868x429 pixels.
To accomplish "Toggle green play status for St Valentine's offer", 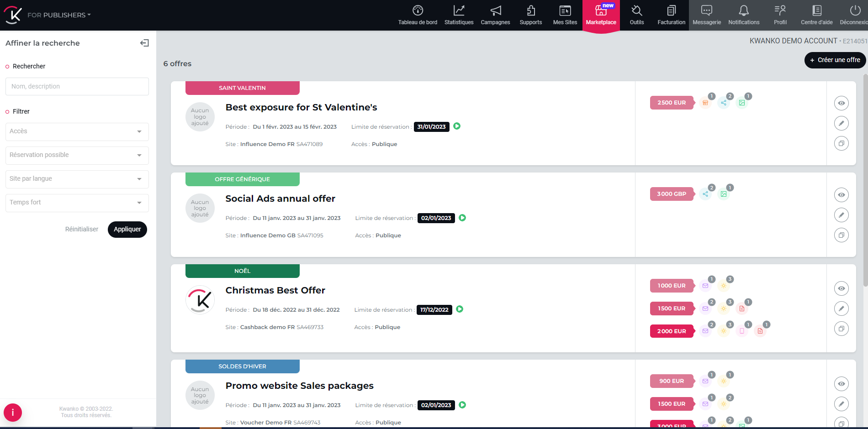I will tap(457, 126).
